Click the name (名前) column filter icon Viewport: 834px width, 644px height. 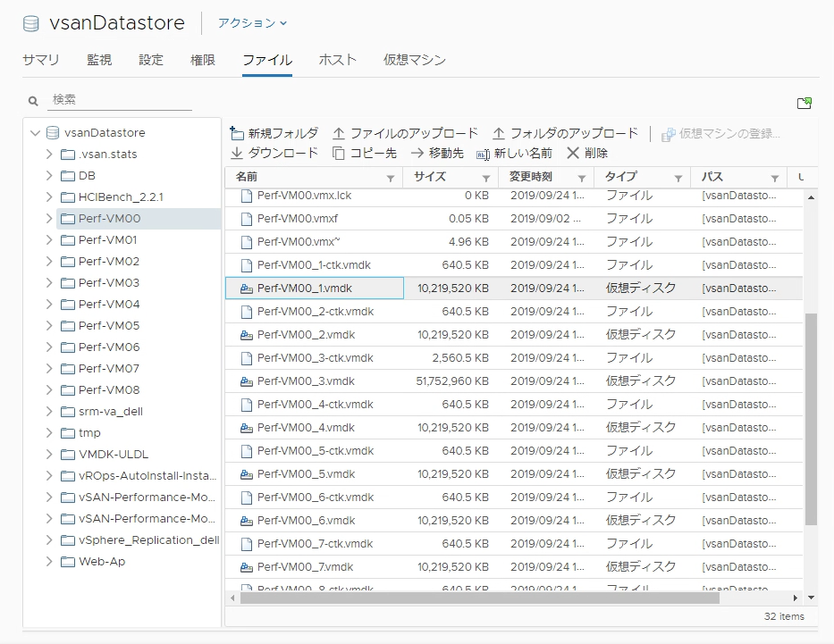pyautogui.click(x=391, y=178)
